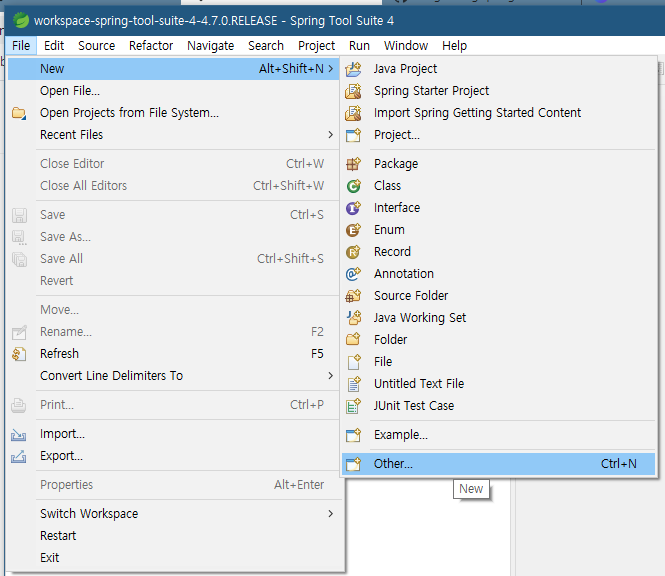Open the Search menu

pyautogui.click(x=266, y=45)
